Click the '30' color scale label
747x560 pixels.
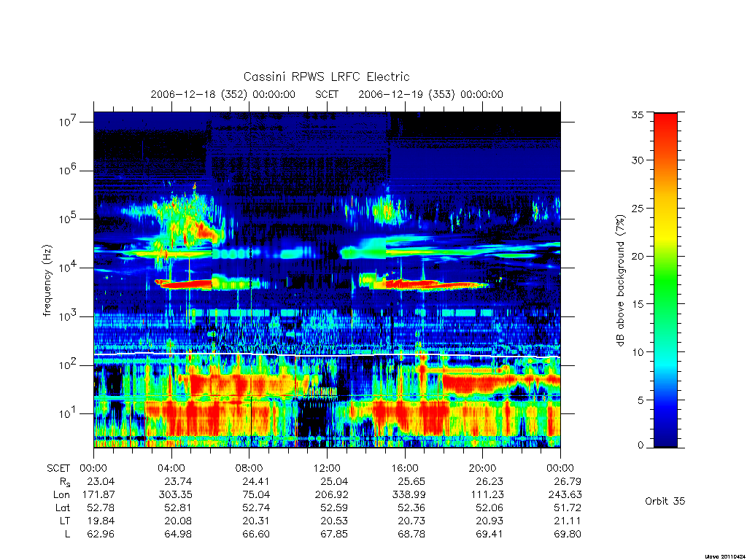tap(637, 160)
